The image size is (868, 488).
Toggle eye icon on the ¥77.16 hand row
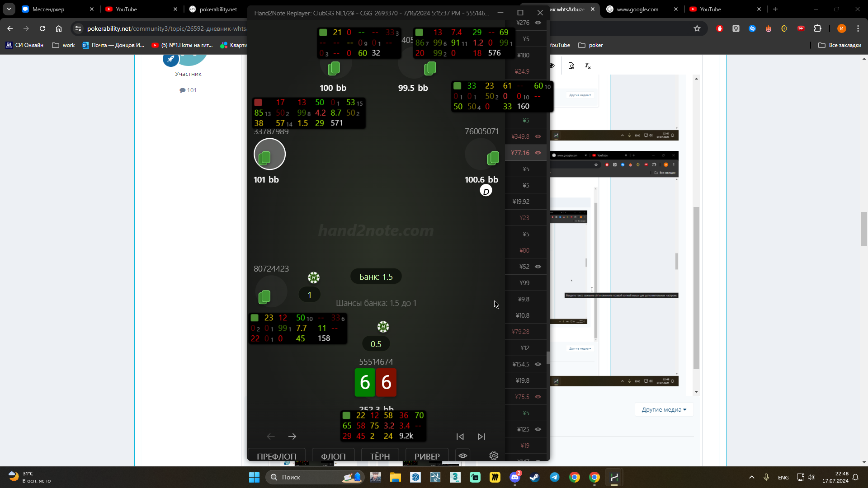tap(538, 153)
